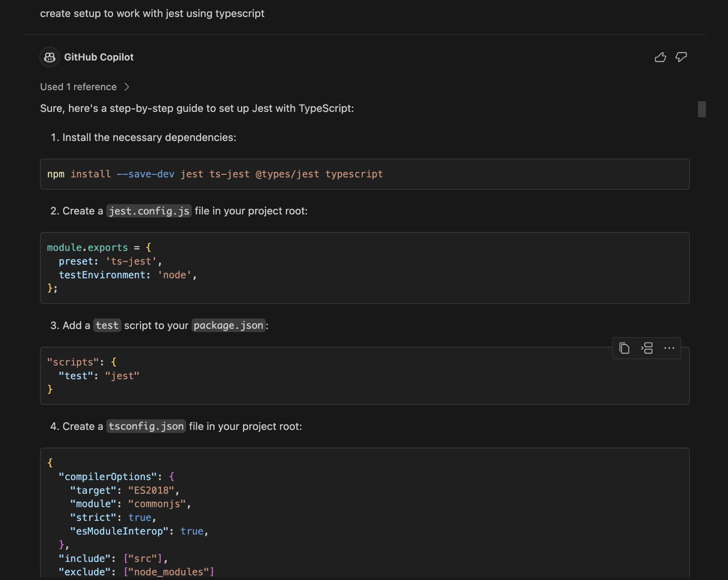
Task: Click the test script code chip
Action: coord(107,325)
